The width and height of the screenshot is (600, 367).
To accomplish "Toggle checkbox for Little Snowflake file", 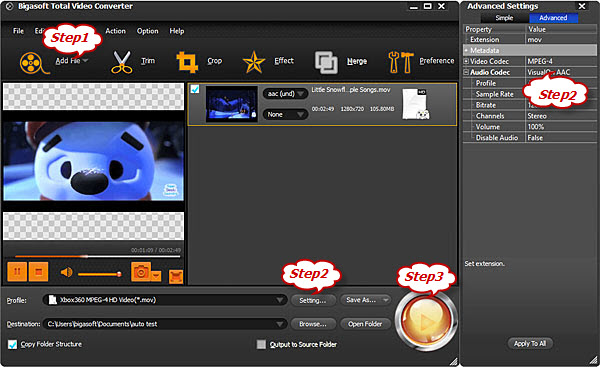I will pos(195,89).
